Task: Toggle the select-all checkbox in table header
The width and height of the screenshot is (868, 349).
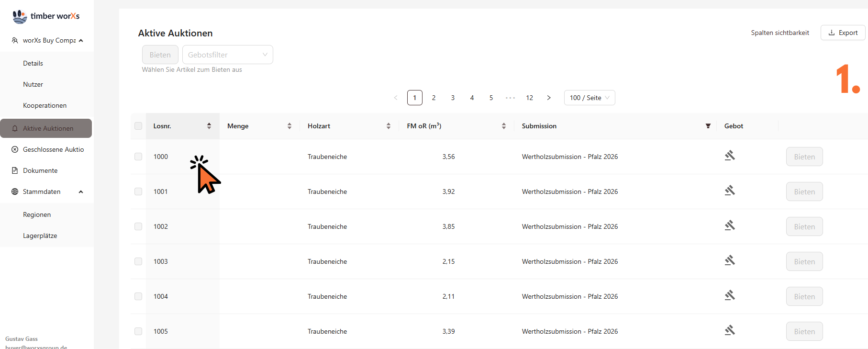Action: (x=138, y=126)
